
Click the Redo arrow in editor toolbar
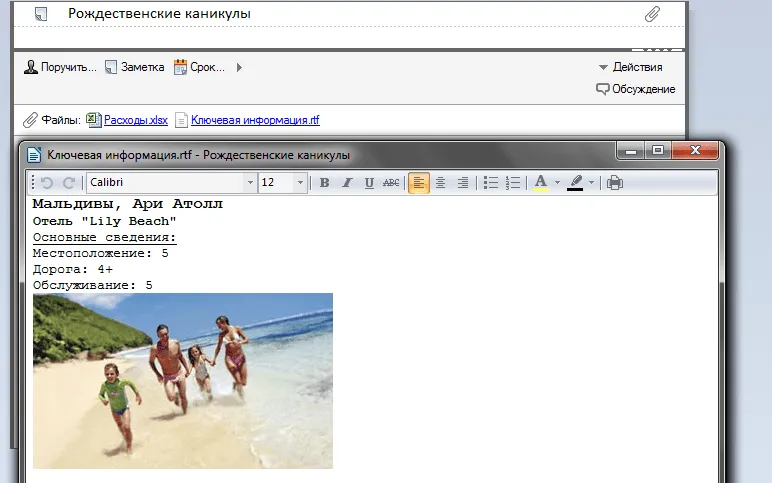(69, 183)
